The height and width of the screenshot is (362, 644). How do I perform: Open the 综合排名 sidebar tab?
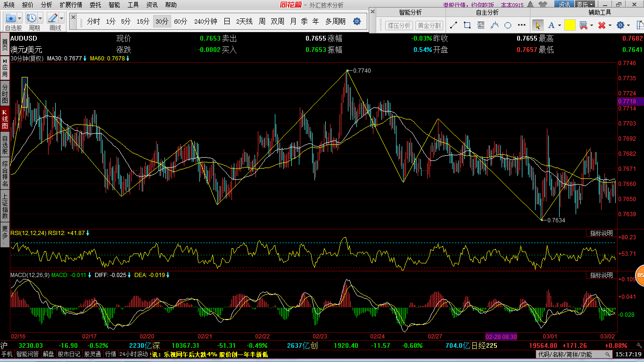(5, 175)
